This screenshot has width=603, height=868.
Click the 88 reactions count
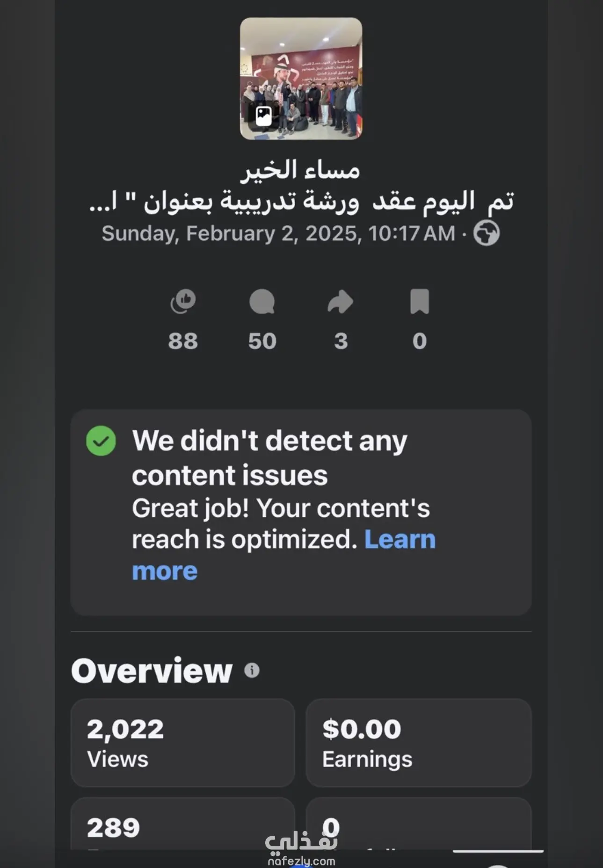pos(183,341)
